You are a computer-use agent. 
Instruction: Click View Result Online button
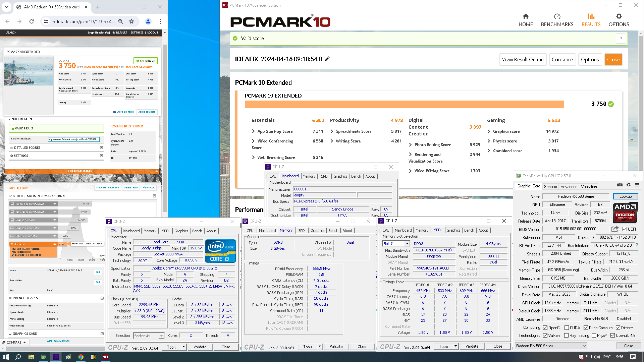click(x=523, y=60)
